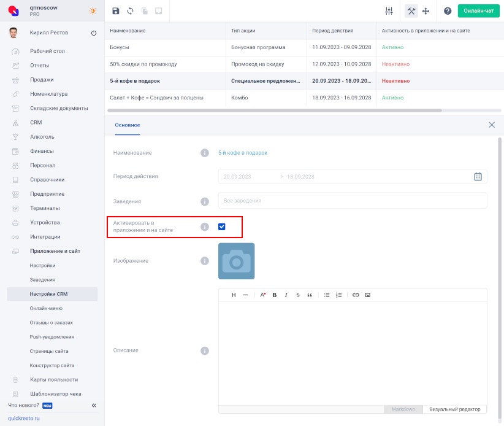Open Онлайн-меню submenu item
The width and height of the screenshot is (504, 426).
tap(46, 308)
